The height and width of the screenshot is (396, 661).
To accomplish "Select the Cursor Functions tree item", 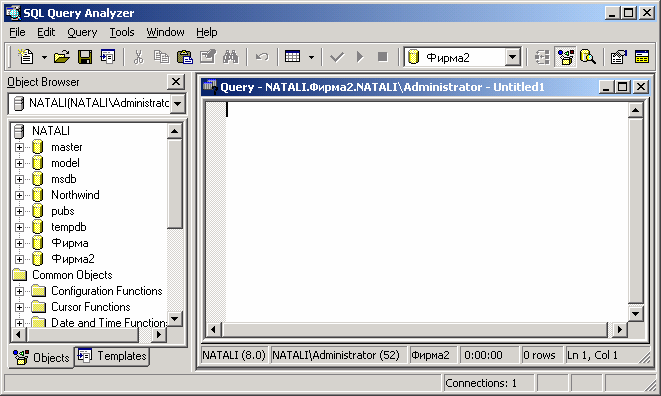I will coord(91,307).
